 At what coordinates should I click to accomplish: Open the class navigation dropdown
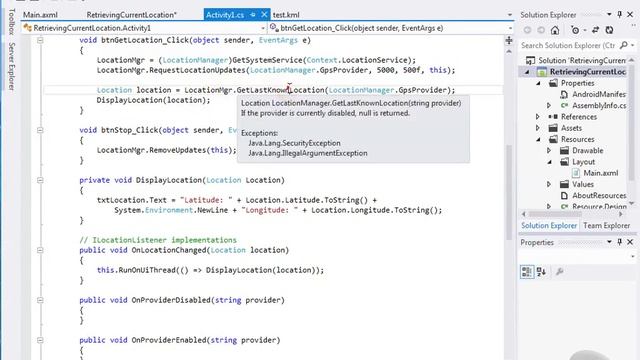point(263,28)
